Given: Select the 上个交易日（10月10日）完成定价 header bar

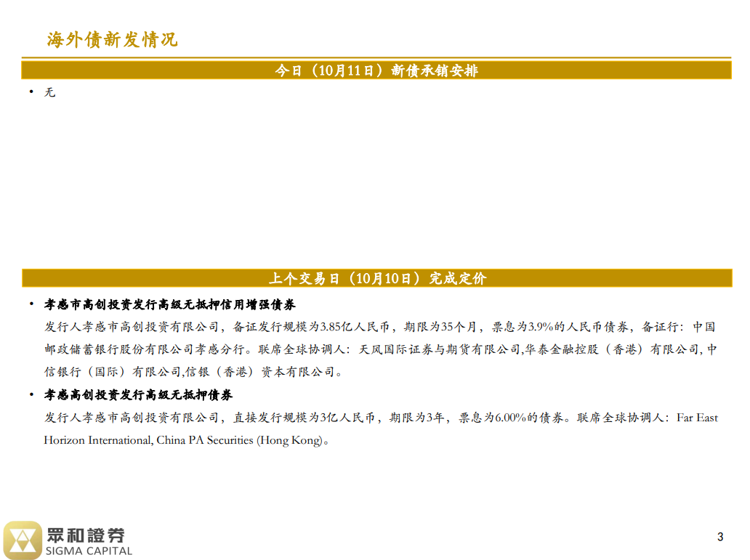Looking at the screenshot, I should coord(377,278).
